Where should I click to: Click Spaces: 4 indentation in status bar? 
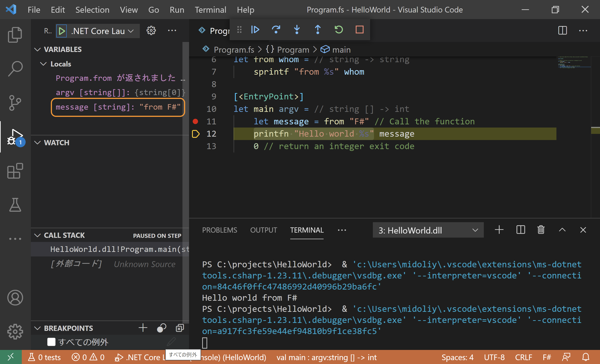coord(457,357)
